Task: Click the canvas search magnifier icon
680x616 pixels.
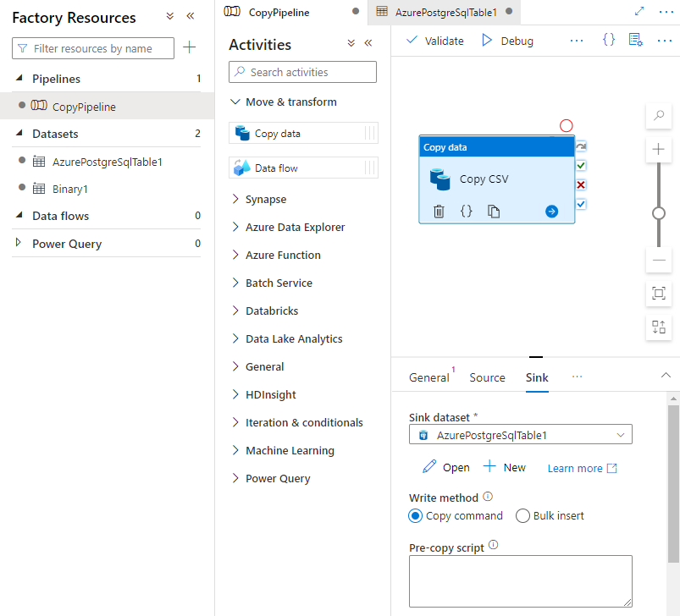Action: (659, 117)
